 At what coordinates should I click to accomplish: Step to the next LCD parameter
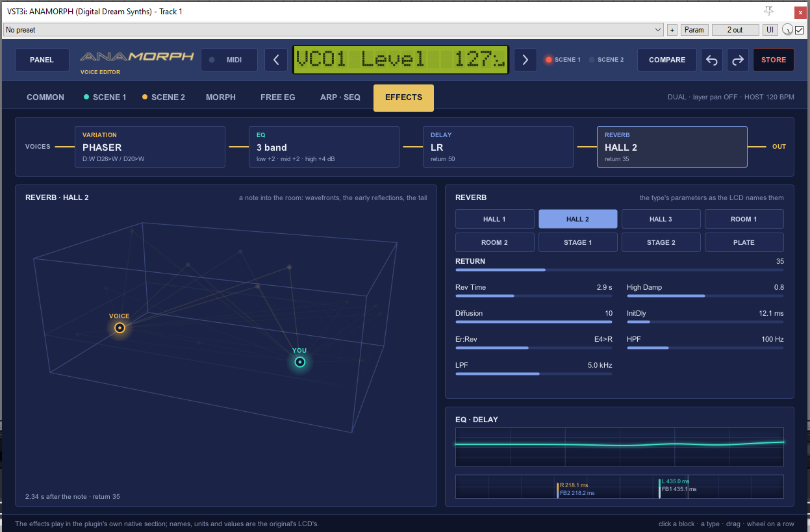pos(525,60)
